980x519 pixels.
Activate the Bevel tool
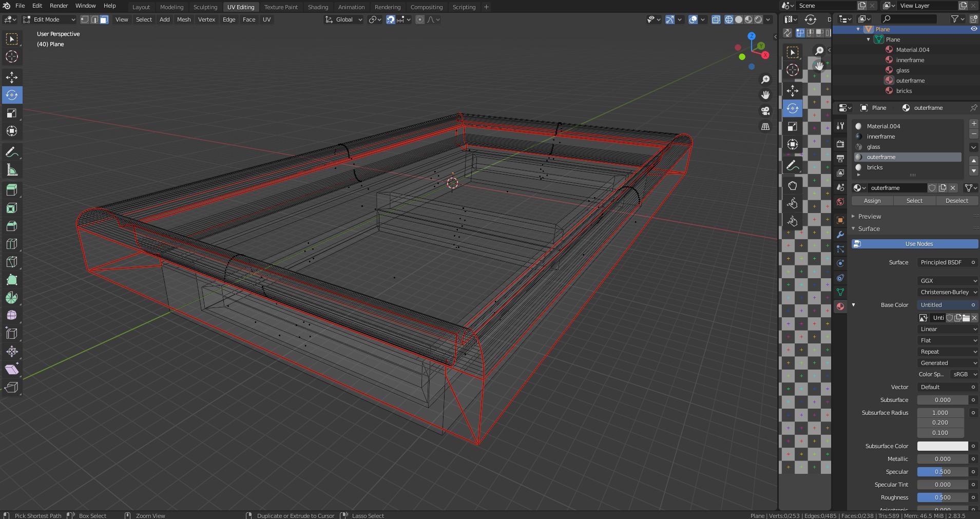tap(12, 226)
